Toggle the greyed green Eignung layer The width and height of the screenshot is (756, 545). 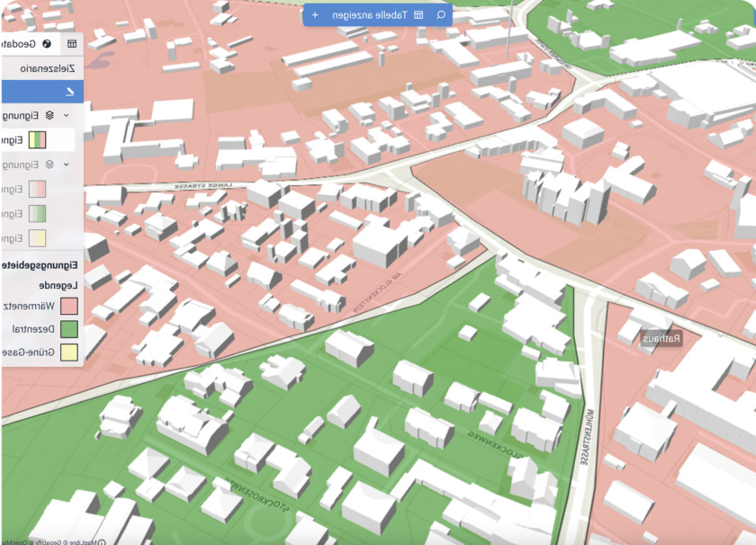37,214
